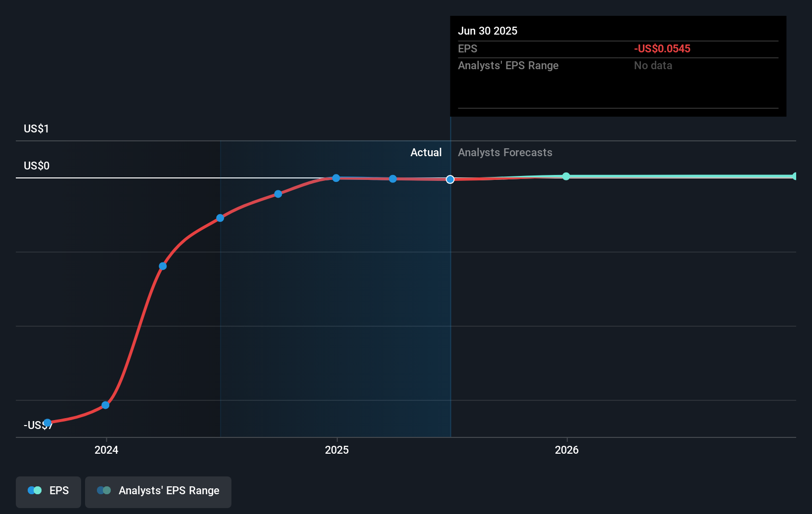Viewport: 812px width, 514px height.
Task: Click the -US$0.0545 EPS value
Action: pyautogui.click(x=662, y=48)
